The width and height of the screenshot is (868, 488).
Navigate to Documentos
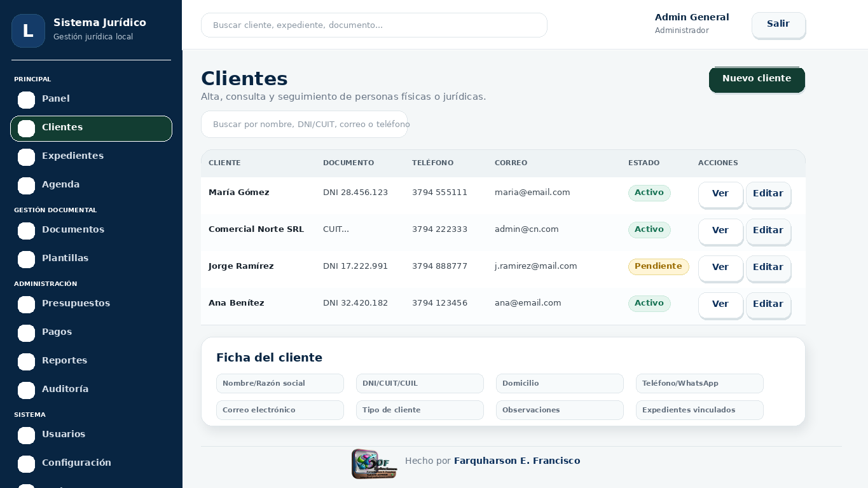click(x=91, y=231)
